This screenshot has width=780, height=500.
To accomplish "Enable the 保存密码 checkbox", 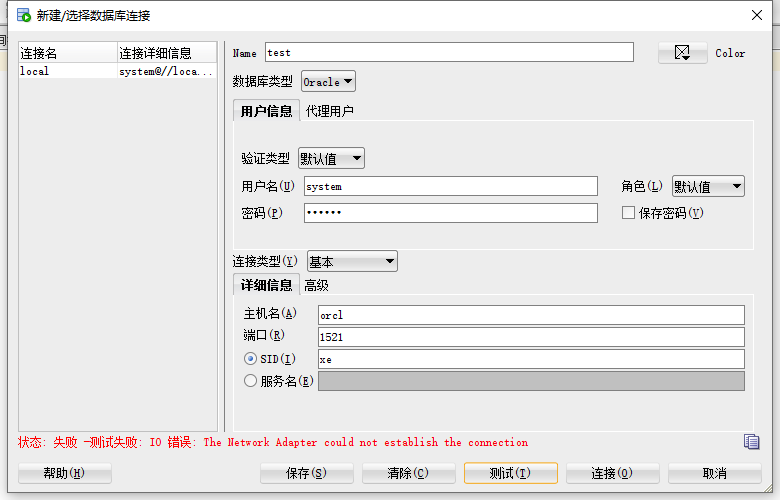I will pyautogui.click(x=628, y=213).
